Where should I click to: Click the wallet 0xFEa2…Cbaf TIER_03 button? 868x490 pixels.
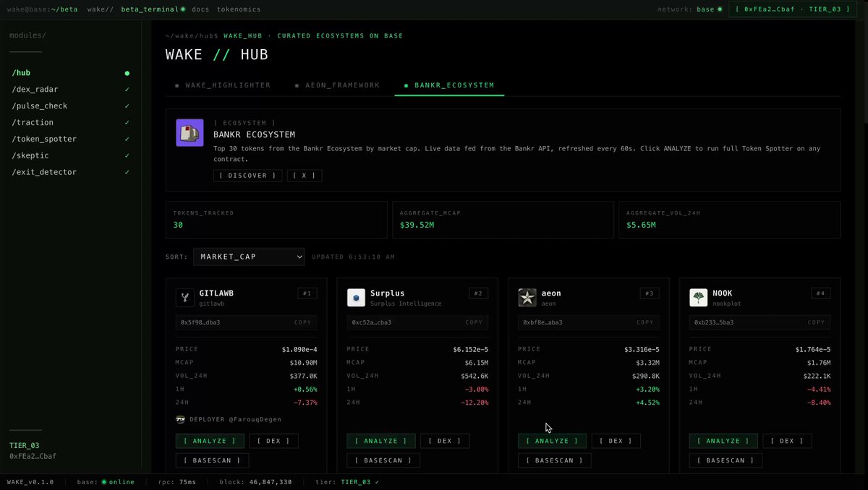(x=794, y=9)
